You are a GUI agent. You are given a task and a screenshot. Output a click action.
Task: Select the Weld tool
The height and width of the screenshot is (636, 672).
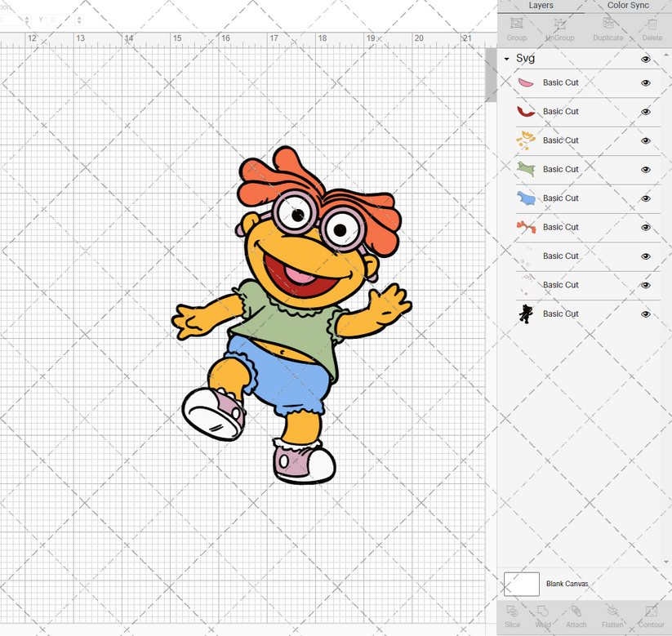tap(542, 616)
